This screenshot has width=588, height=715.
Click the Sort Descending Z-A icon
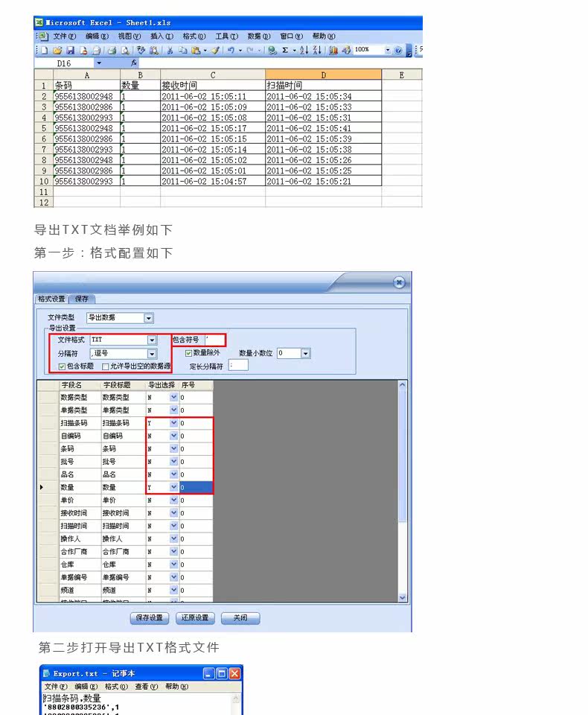point(317,50)
